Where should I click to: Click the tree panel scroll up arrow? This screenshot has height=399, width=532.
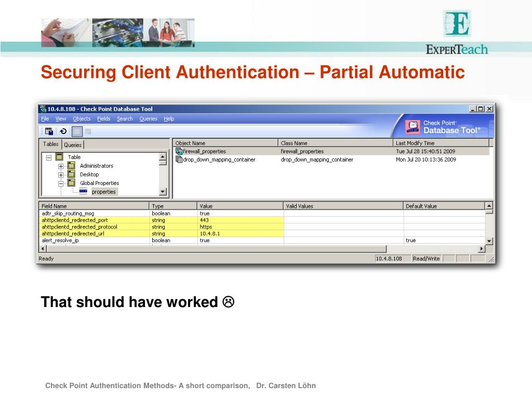click(x=163, y=157)
